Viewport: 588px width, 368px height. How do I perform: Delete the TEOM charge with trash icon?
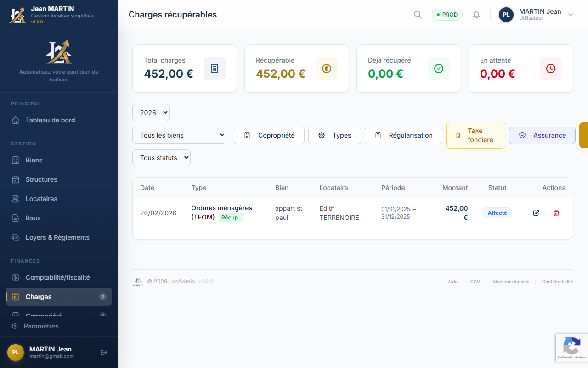[556, 213]
